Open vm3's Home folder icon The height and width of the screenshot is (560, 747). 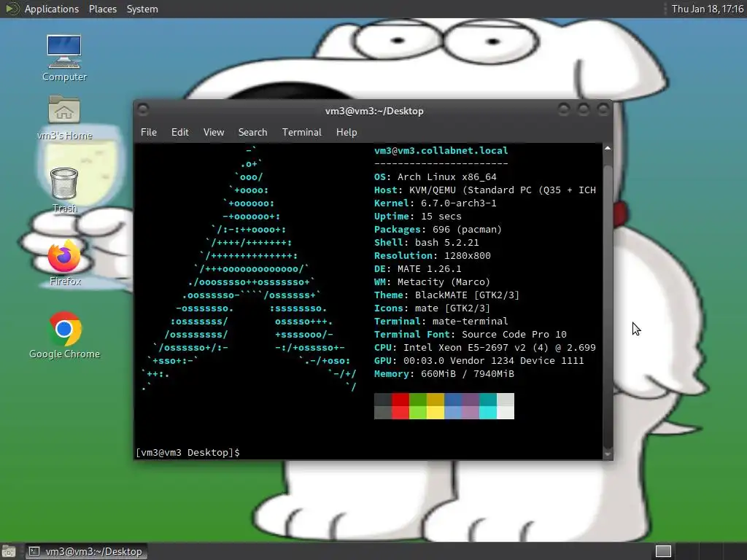point(64,117)
